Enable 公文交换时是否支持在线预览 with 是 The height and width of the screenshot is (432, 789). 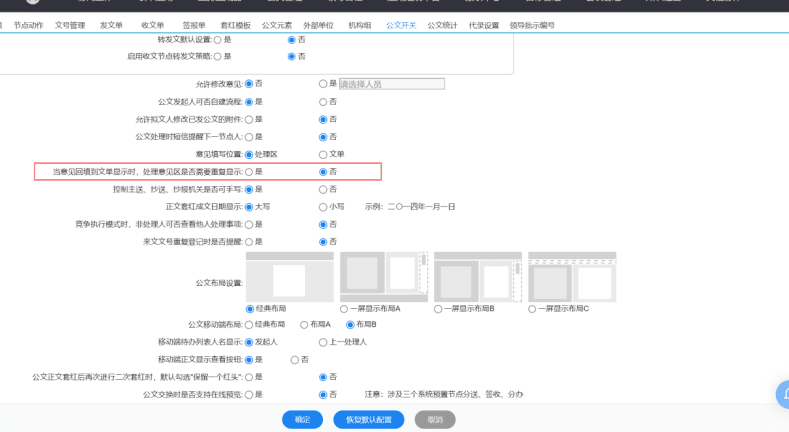[249, 395]
